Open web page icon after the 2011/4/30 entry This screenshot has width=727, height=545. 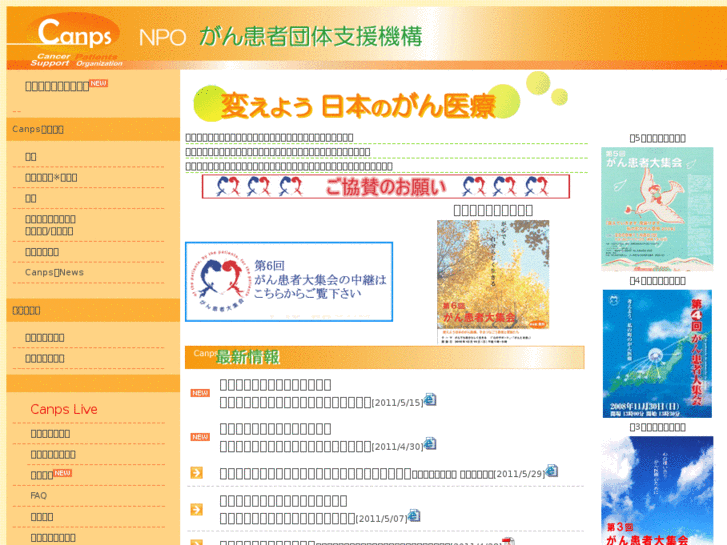pyautogui.click(x=430, y=443)
